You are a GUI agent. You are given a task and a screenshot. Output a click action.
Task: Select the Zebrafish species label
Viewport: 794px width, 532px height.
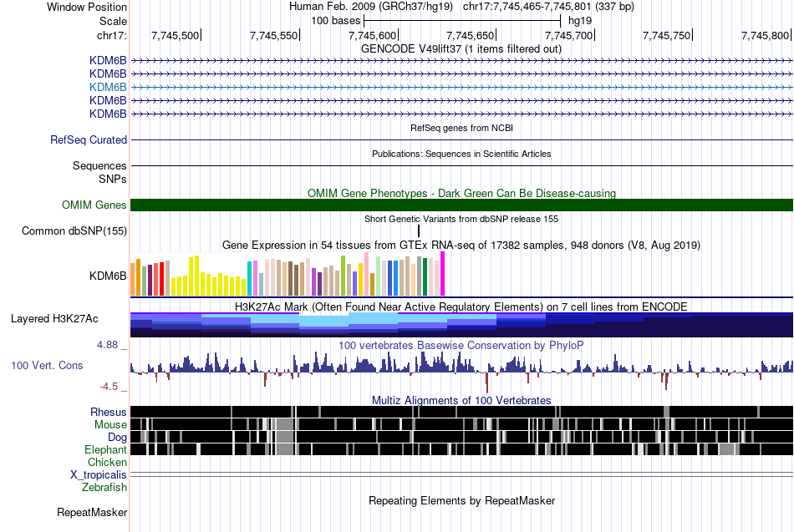[104, 487]
